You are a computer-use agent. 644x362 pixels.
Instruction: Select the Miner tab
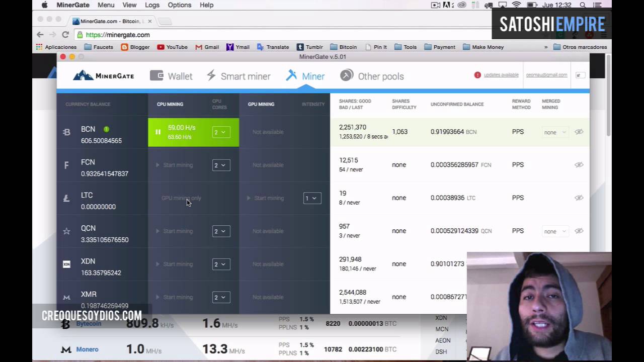(x=305, y=76)
